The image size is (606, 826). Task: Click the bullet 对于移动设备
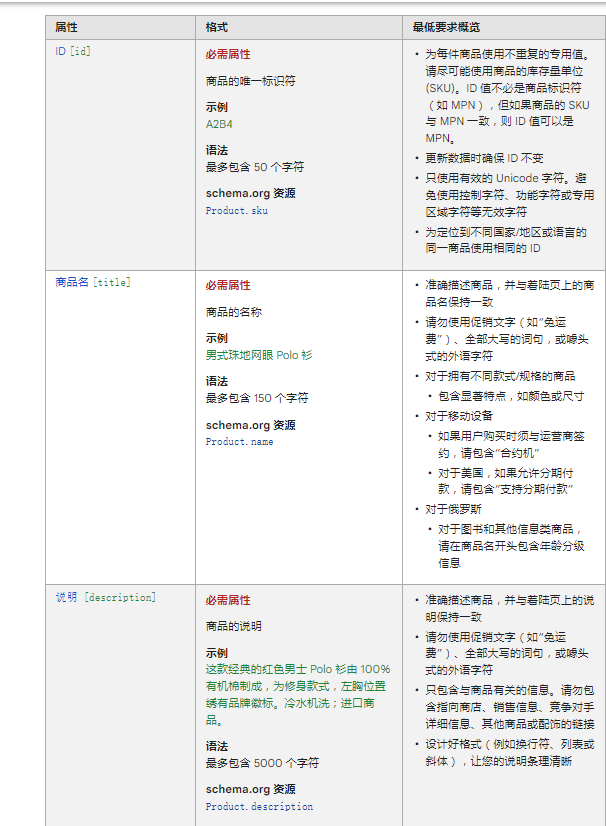click(459, 416)
